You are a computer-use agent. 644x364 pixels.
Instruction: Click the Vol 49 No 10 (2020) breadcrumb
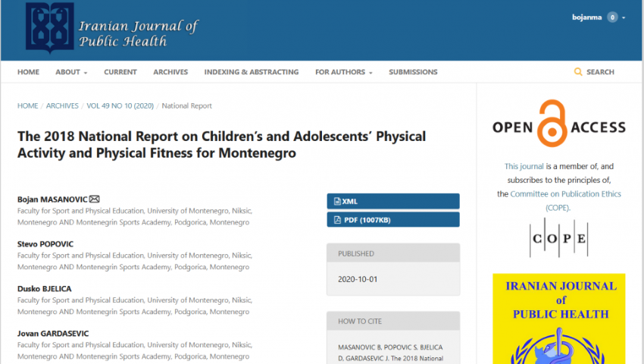click(120, 106)
